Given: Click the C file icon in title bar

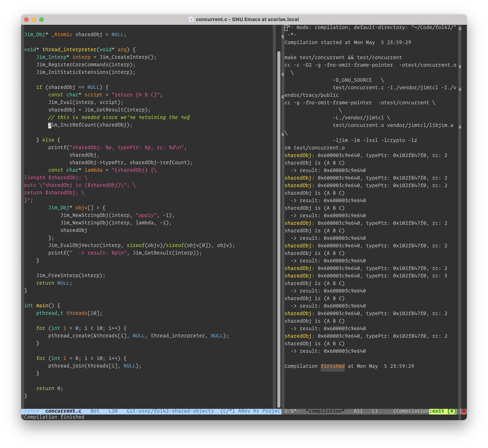Looking at the screenshot, I should coord(191,19).
